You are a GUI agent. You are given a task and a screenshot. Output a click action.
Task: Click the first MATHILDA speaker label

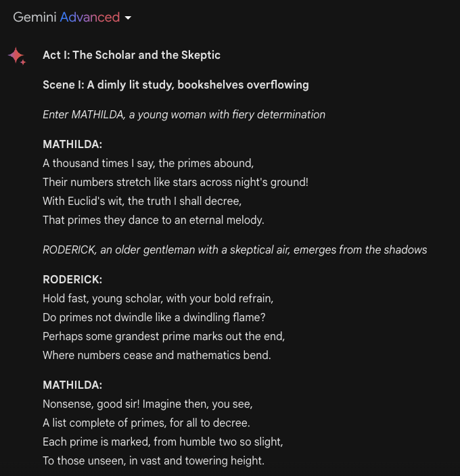click(72, 144)
